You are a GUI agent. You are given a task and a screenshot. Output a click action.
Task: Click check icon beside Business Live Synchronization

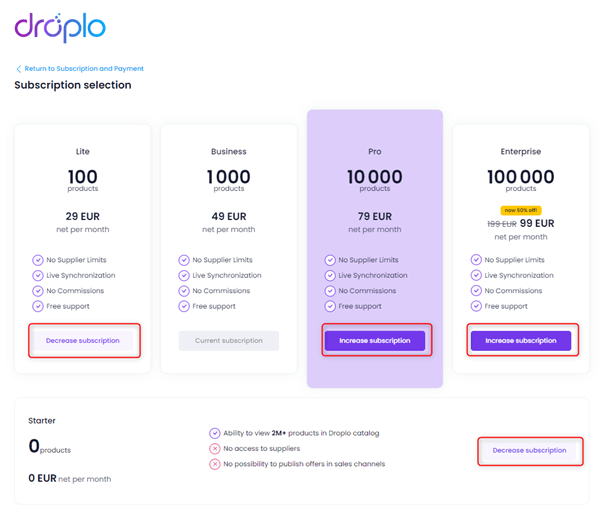pos(184,275)
